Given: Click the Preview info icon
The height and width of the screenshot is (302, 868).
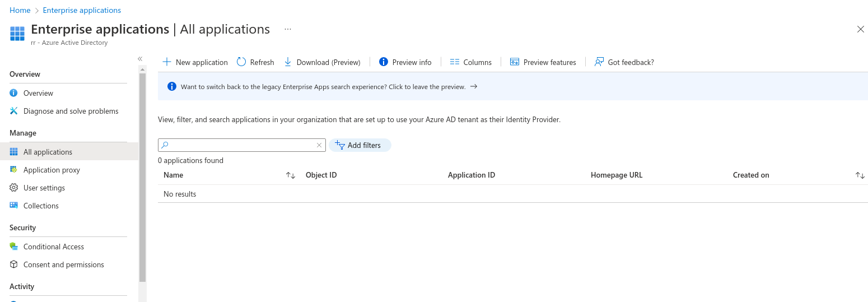Looking at the screenshot, I should coord(384,62).
